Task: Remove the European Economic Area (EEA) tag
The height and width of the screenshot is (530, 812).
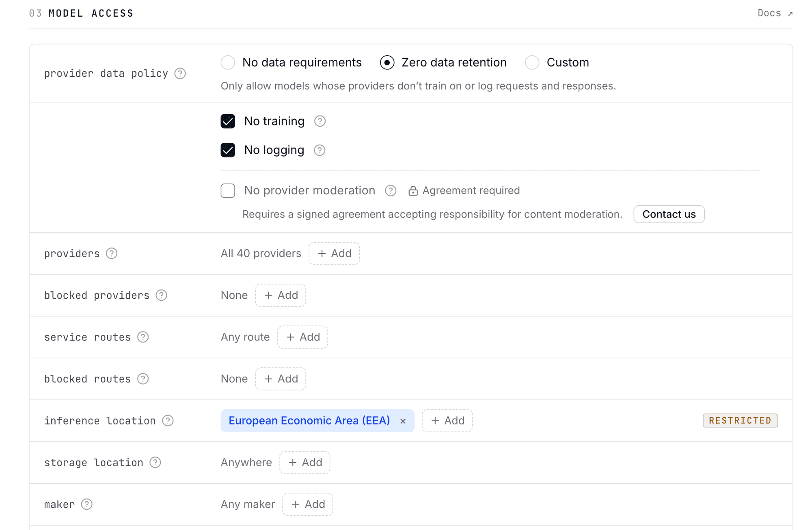Action: [403, 421]
